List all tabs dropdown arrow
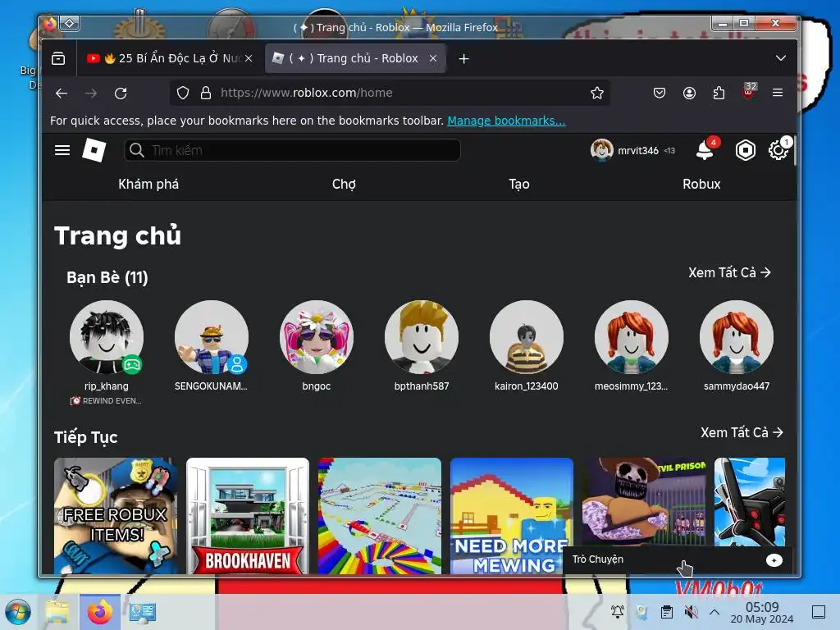This screenshot has width=840, height=630. tap(781, 58)
